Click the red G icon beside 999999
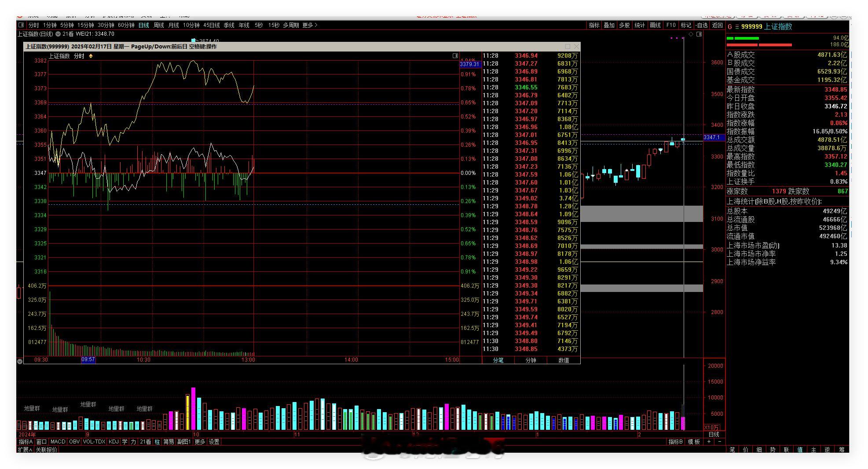Viewport: 868px width, 469px height. click(730, 27)
